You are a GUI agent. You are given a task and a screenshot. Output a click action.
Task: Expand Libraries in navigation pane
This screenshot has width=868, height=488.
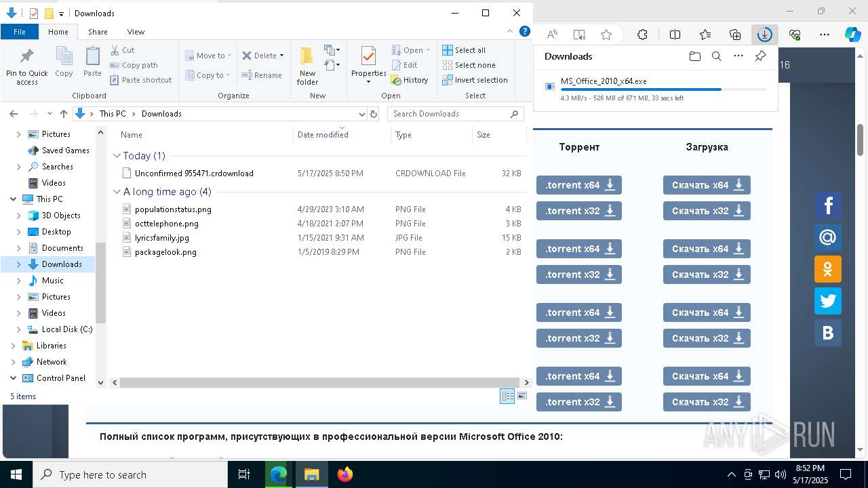point(13,346)
